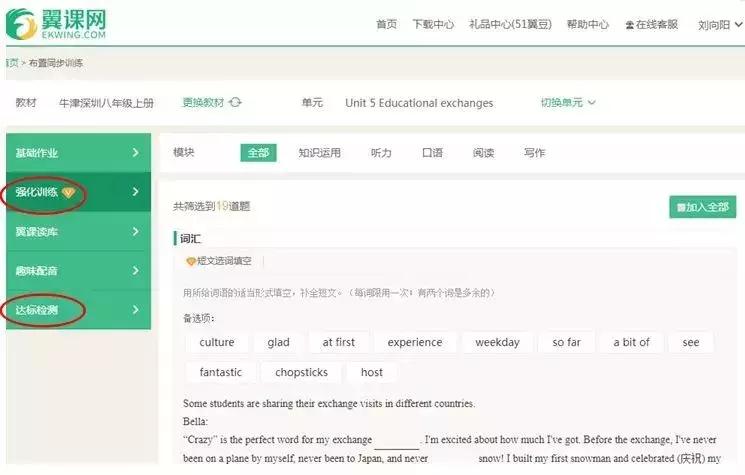Select the 知识运用 module tab

click(319, 152)
